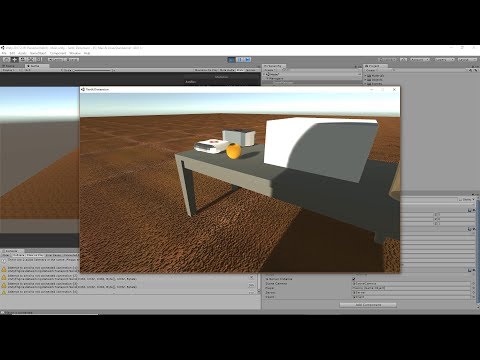This screenshot has width=480, height=360.
Task: Toggle the Stats overlay button
Action: point(240,70)
